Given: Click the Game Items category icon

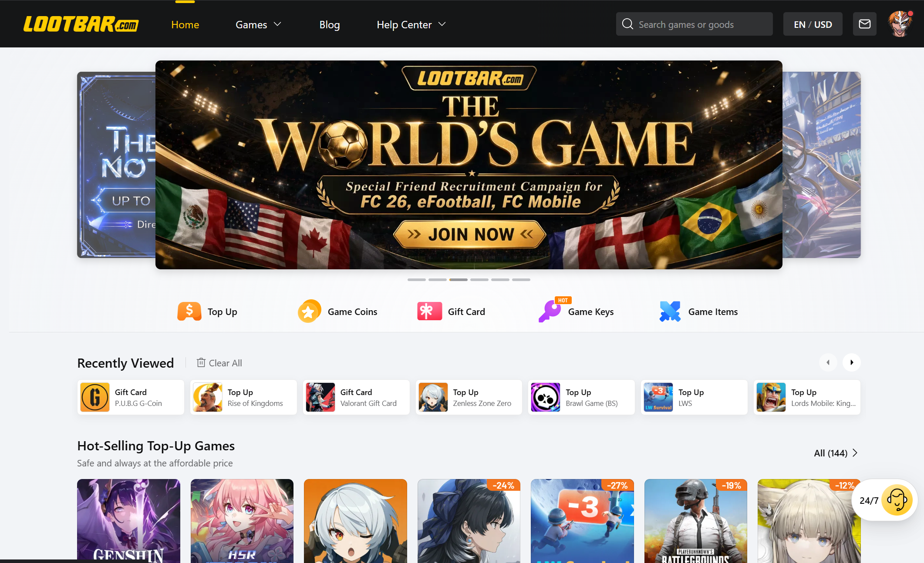Looking at the screenshot, I should click(670, 312).
